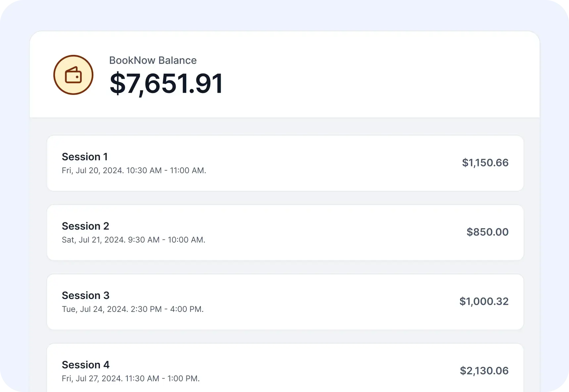Screen dimensions: 569x392
Task: Click Session 2 date Sat, Jul 21
Action: 133,240
